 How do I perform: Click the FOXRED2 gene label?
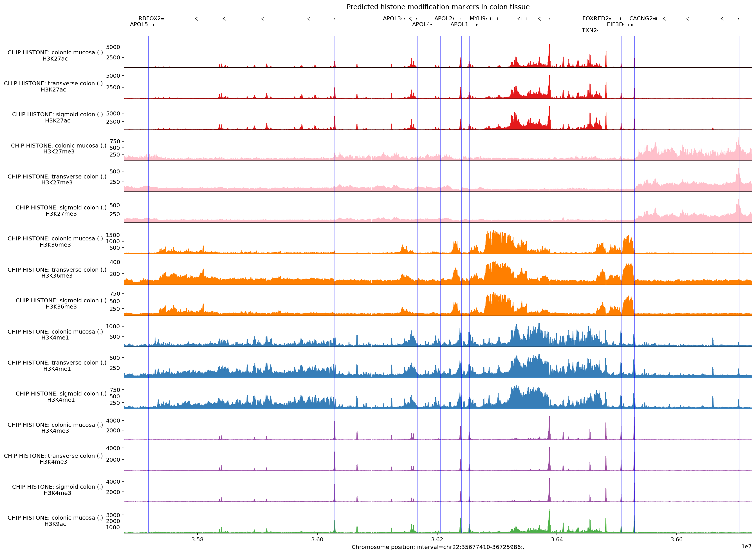click(595, 19)
